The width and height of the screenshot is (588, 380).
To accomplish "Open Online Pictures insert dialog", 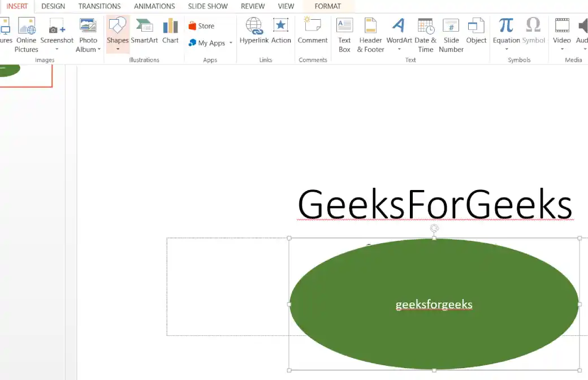I will [26, 35].
